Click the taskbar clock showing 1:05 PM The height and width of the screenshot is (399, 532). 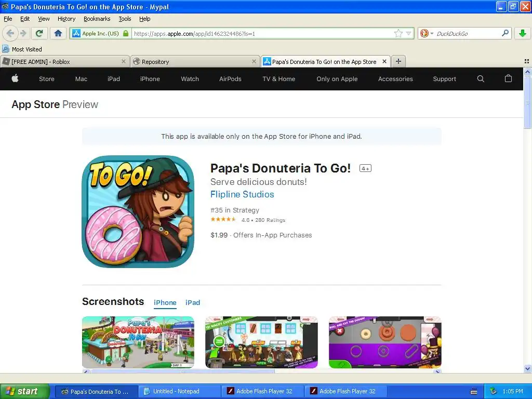(513, 391)
